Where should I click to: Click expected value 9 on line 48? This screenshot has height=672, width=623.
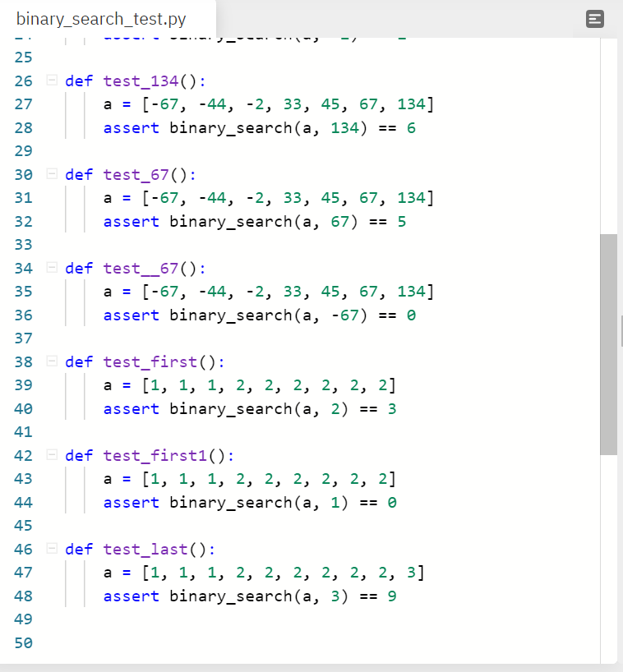392,596
